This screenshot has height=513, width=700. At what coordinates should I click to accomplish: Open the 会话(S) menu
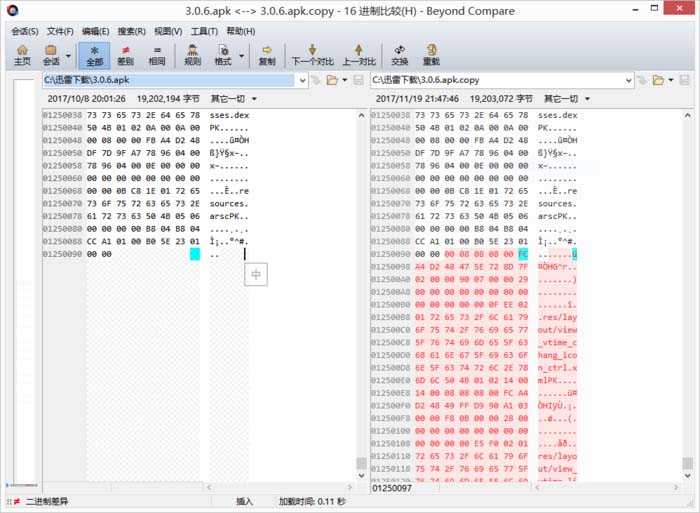[25, 31]
